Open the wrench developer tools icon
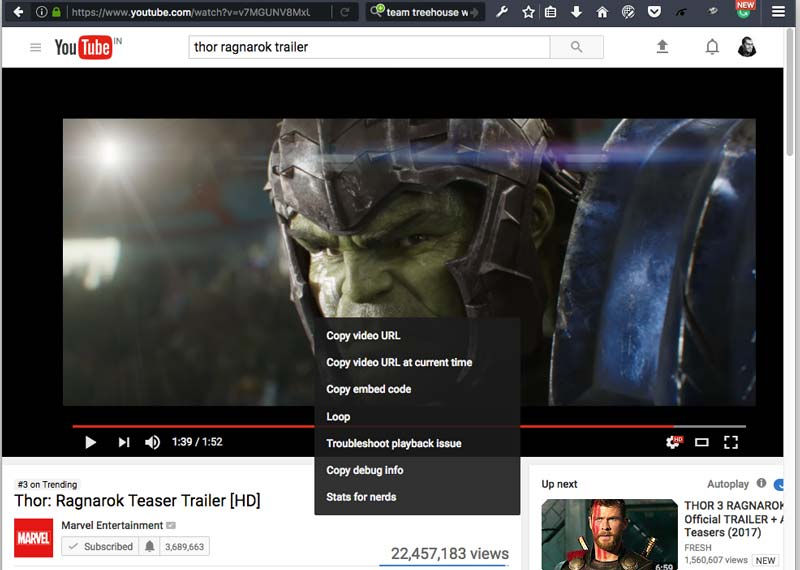Image resolution: width=800 pixels, height=570 pixels. [502, 12]
